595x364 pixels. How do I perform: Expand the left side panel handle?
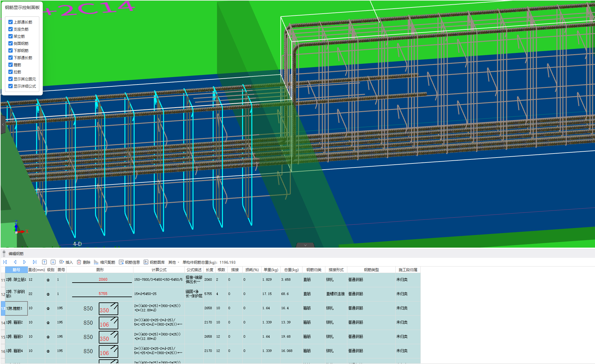coord(3,124)
